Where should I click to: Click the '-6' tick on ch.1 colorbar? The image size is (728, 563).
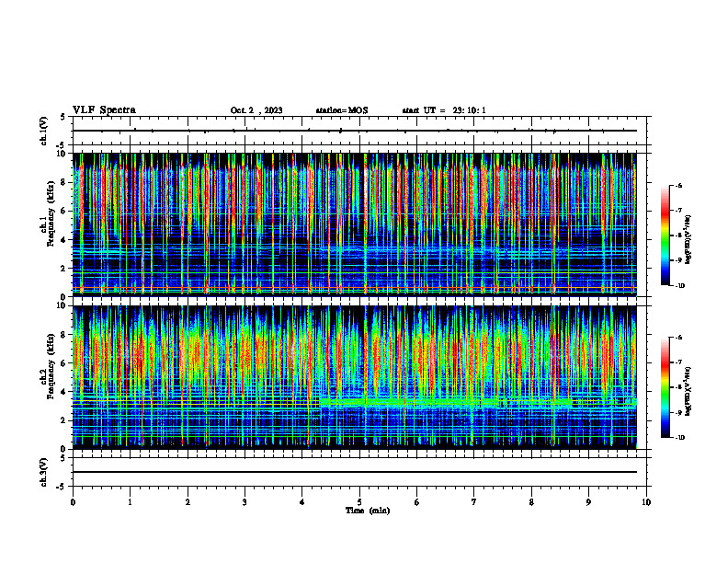[x=678, y=186]
